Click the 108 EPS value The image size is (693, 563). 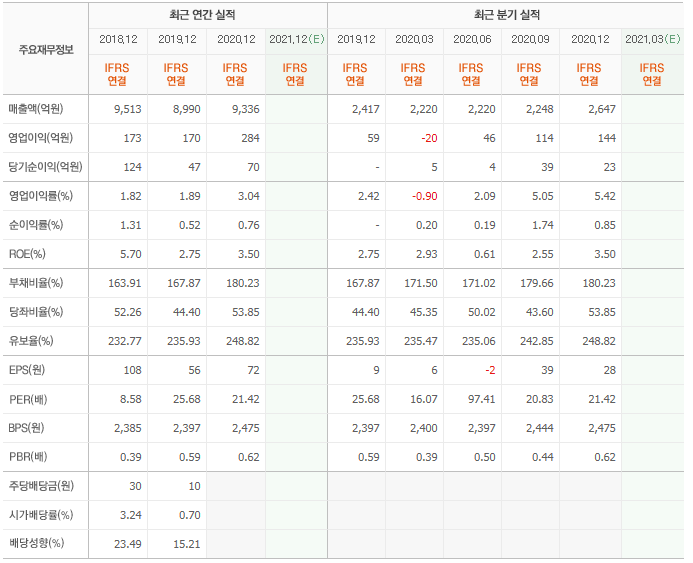(x=133, y=370)
